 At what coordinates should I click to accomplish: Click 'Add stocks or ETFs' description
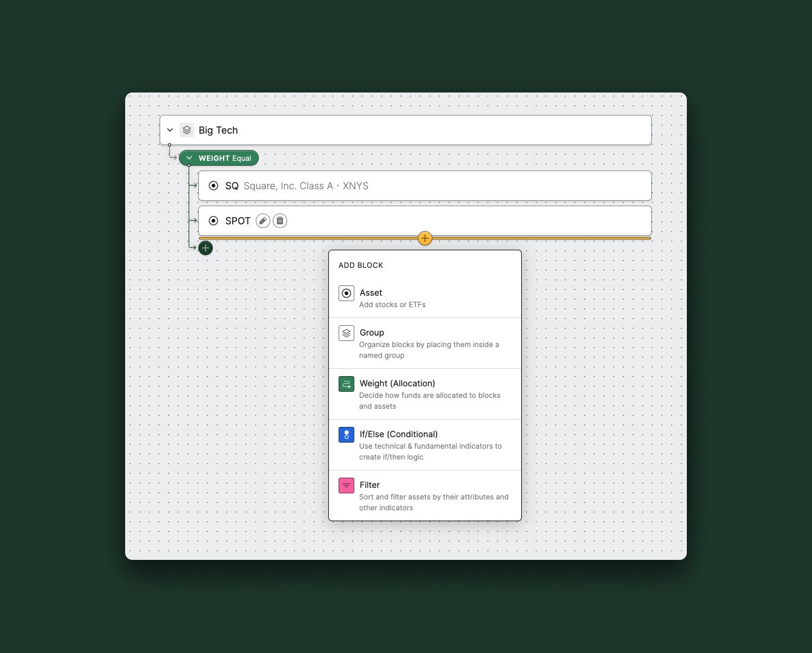[392, 305]
